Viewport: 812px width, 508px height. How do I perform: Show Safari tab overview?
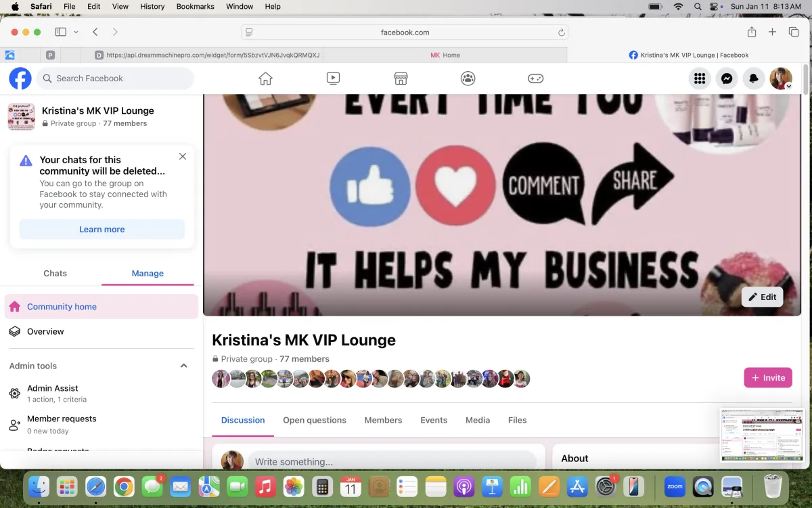794,32
